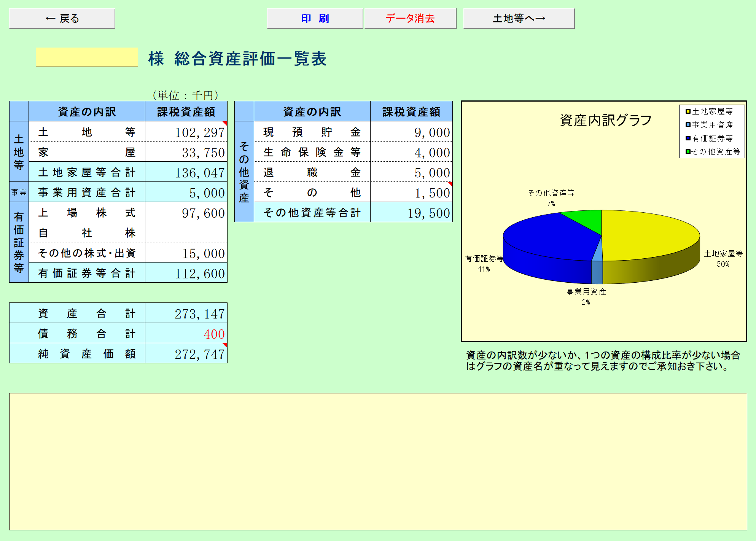Click the 自社株 row label

(x=87, y=232)
